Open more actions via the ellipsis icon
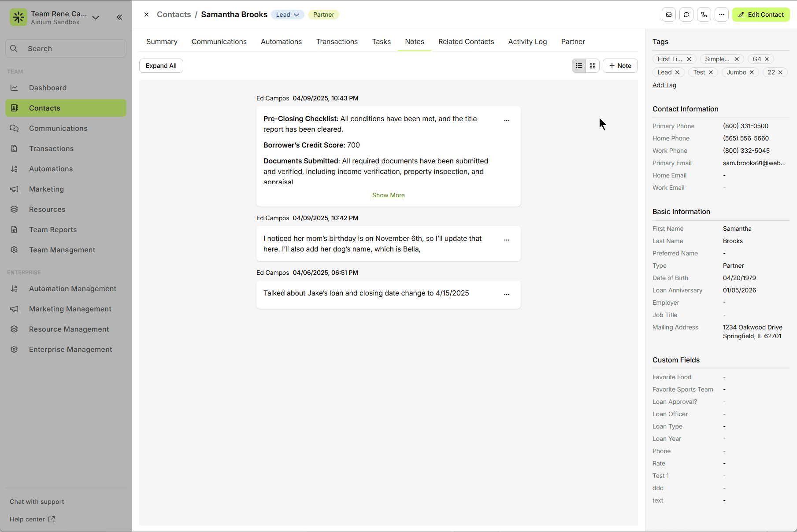This screenshot has width=797, height=532. [721, 15]
